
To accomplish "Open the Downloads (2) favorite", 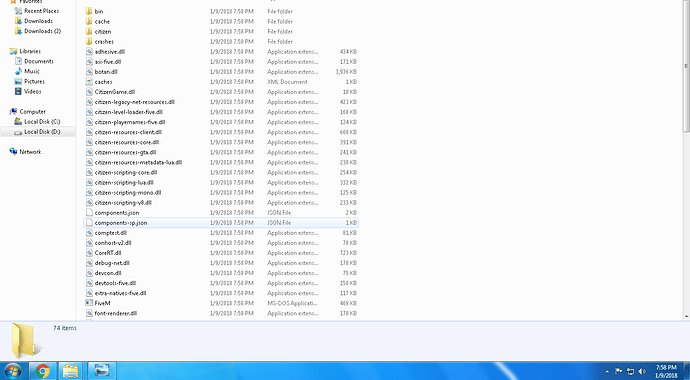I will coord(42,31).
